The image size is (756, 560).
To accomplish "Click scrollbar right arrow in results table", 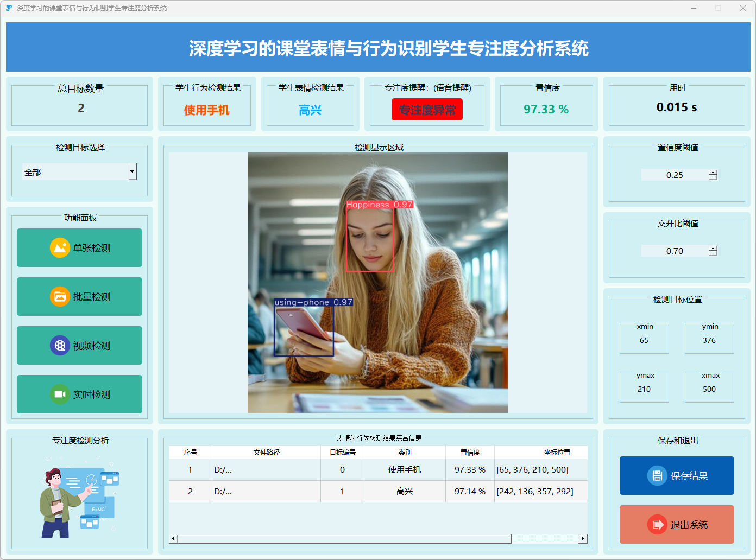I will pos(583,539).
